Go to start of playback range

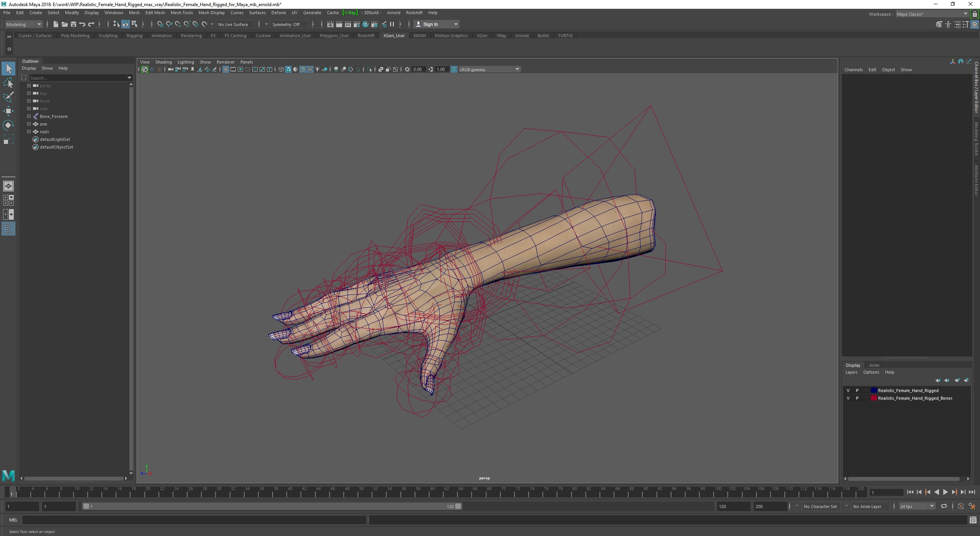(x=910, y=492)
